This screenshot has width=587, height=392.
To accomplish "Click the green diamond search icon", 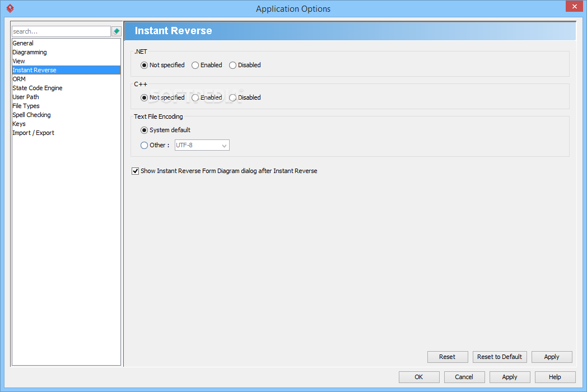I will click(x=117, y=31).
